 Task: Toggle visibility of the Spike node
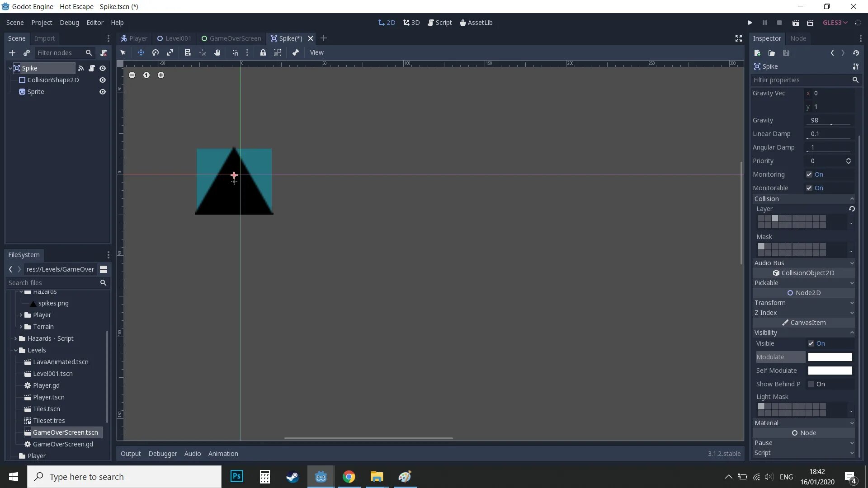pyautogui.click(x=103, y=68)
